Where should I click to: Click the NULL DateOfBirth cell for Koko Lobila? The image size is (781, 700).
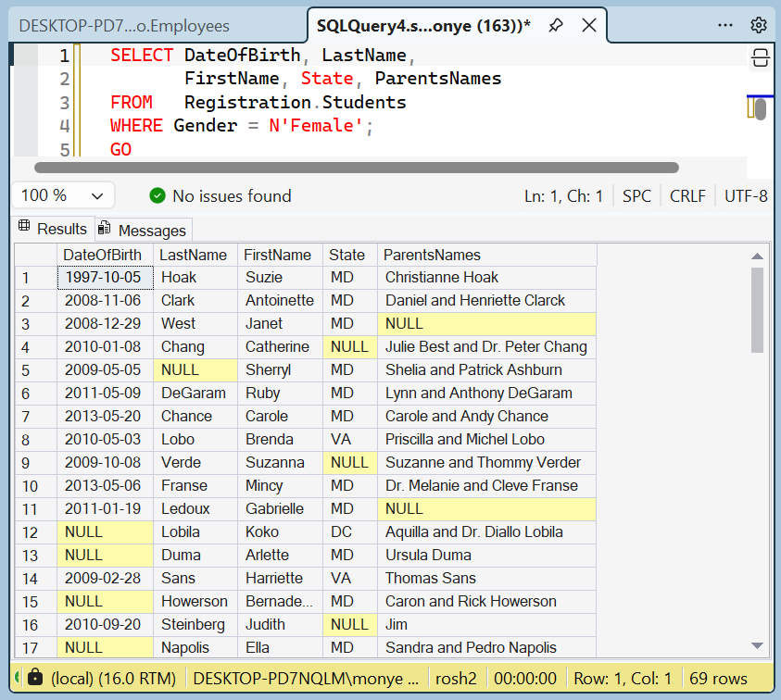pyautogui.click(x=105, y=532)
